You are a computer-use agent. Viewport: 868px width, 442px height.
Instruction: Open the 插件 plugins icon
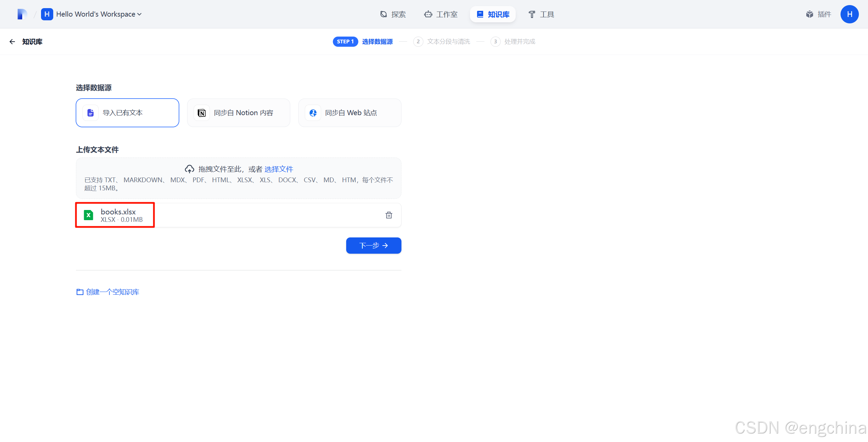click(x=809, y=14)
